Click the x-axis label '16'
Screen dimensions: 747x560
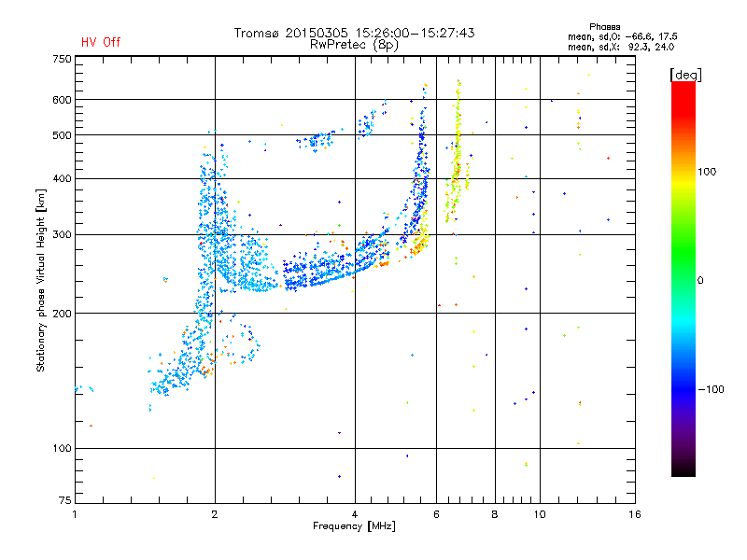(635, 514)
